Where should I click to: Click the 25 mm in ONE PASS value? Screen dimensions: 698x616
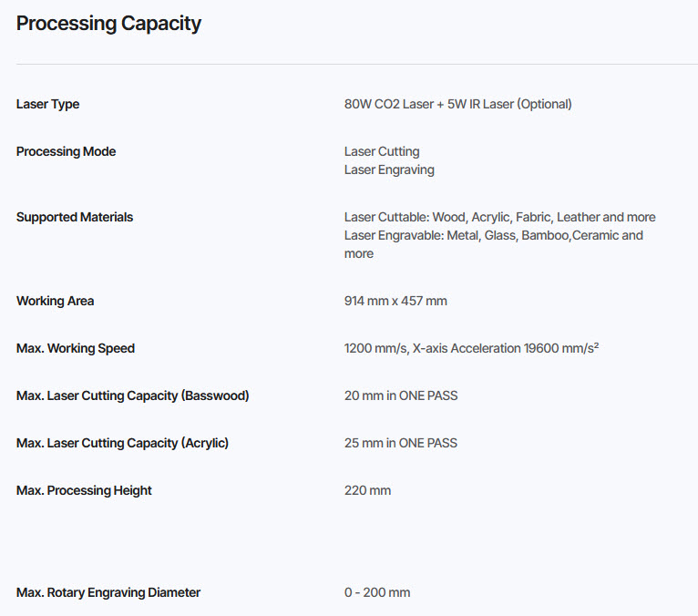[x=401, y=443]
